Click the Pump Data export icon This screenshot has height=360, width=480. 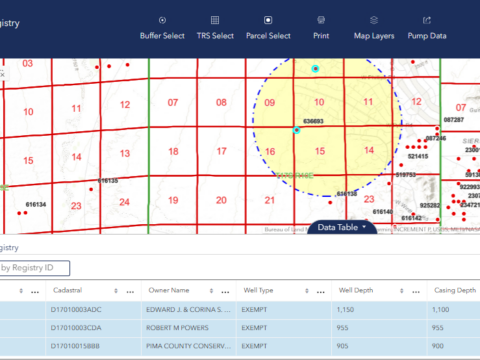pyautogui.click(x=427, y=20)
